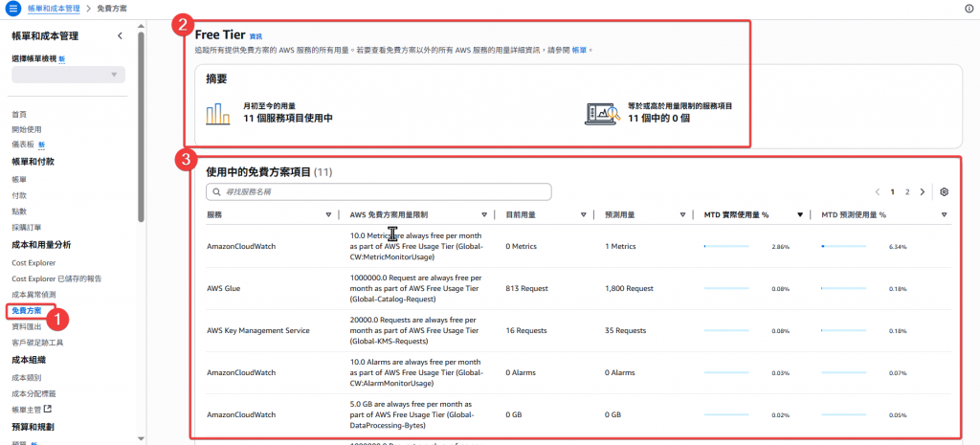Click 11 個服務項目使用中 summary text
This screenshot has width=980, height=445.
288,118
